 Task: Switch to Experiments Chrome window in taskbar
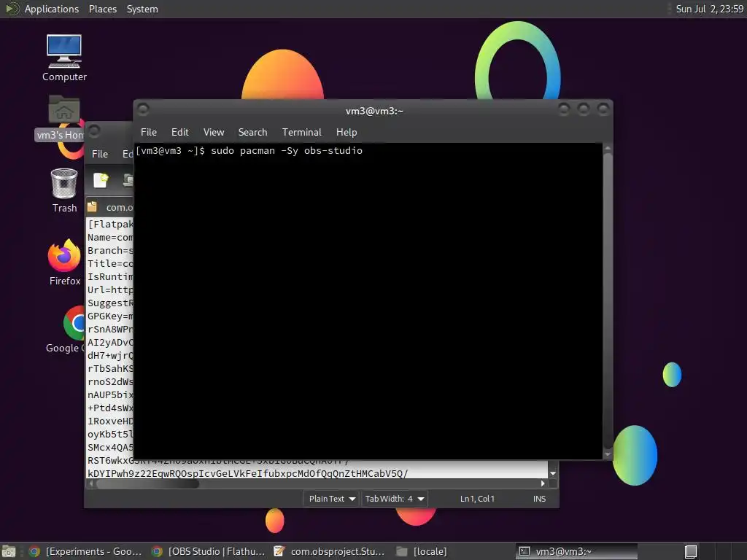coord(86,551)
